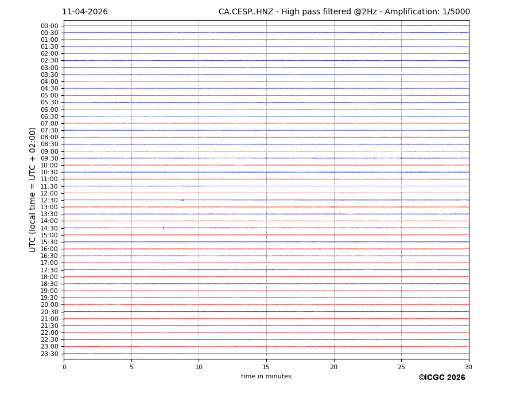Select the 15 minute x-axis tick label
This screenshot has height=399, width=532.
(x=266, y=367)
